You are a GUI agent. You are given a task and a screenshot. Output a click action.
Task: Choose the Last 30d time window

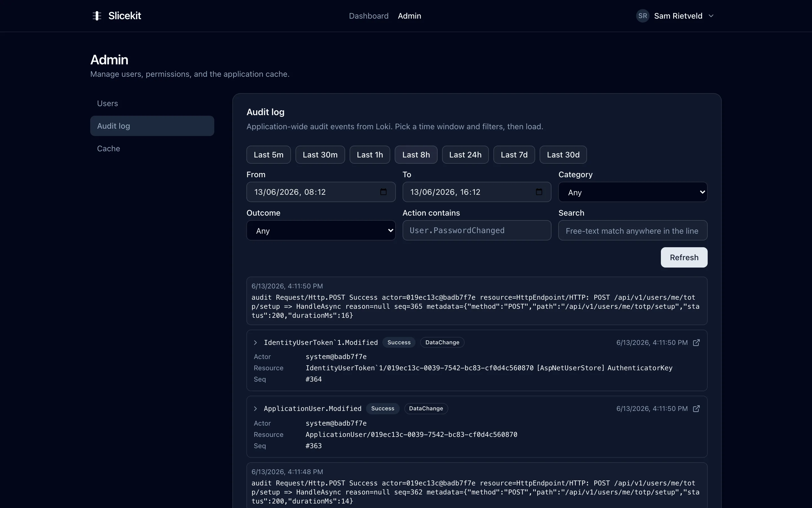pos(563,155)
